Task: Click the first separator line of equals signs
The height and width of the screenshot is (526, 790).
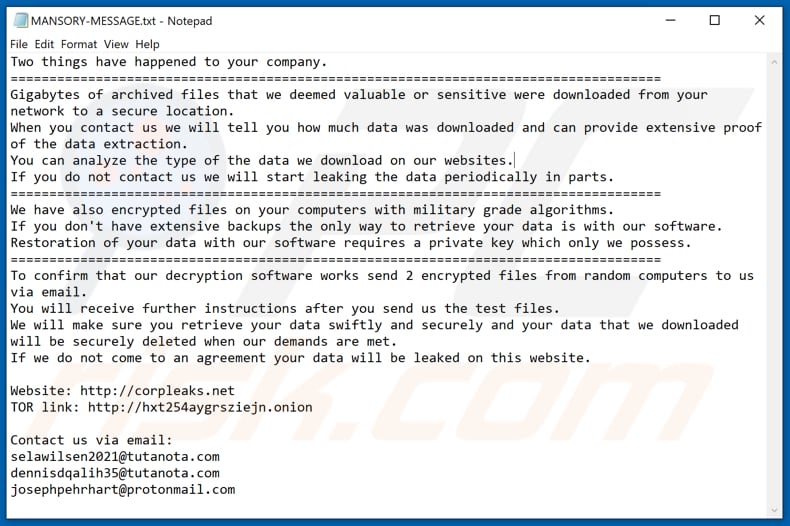Action: click(335, 78)
